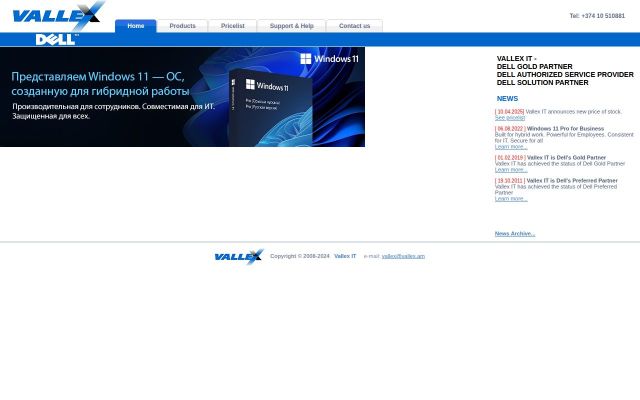640x400 pixels.
Task: Click the Vallex logo in the header
Action: tap(58, 16)
